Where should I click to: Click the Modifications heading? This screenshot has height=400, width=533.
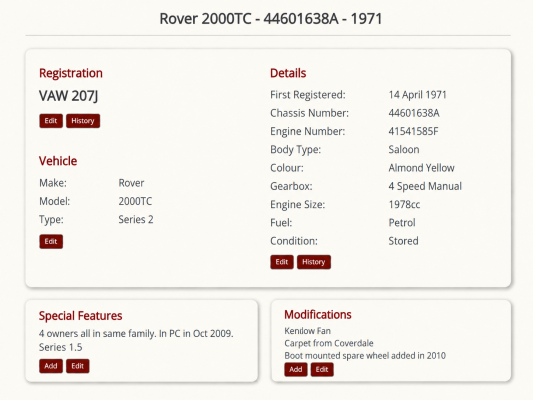click(x=318, y=315)
